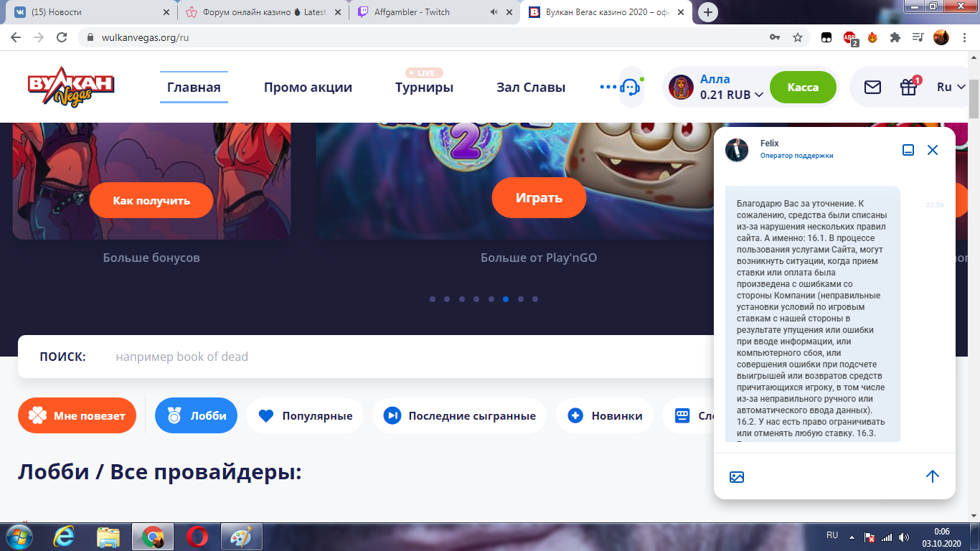The width and height of the screenshot is (980, 551).
Task: Open Opera browser from taskbar
Action: 197,537
